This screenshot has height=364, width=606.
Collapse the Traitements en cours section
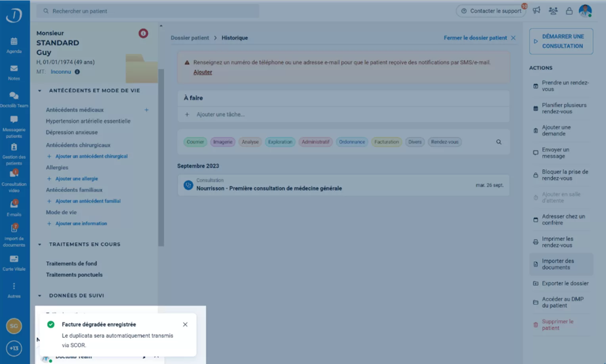[x=40, y=245]
